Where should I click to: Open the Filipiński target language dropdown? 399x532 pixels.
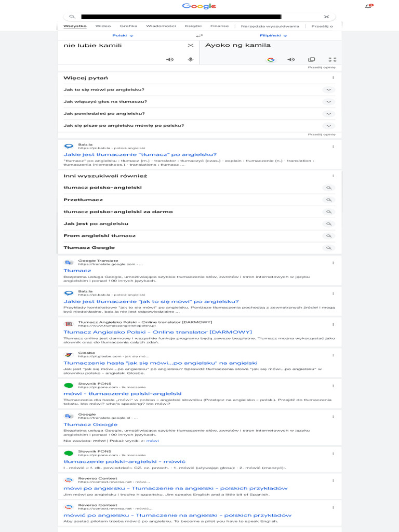point(273,36)
